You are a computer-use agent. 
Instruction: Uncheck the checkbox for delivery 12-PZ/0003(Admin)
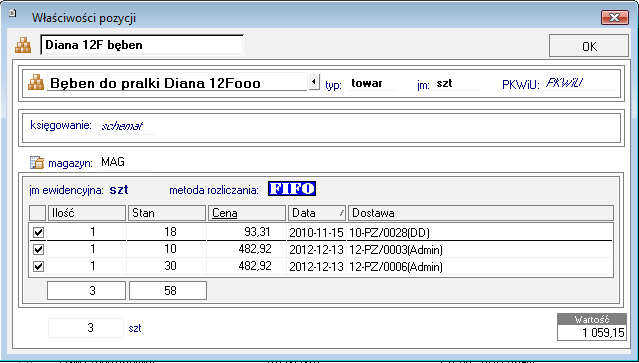[38, 249]
